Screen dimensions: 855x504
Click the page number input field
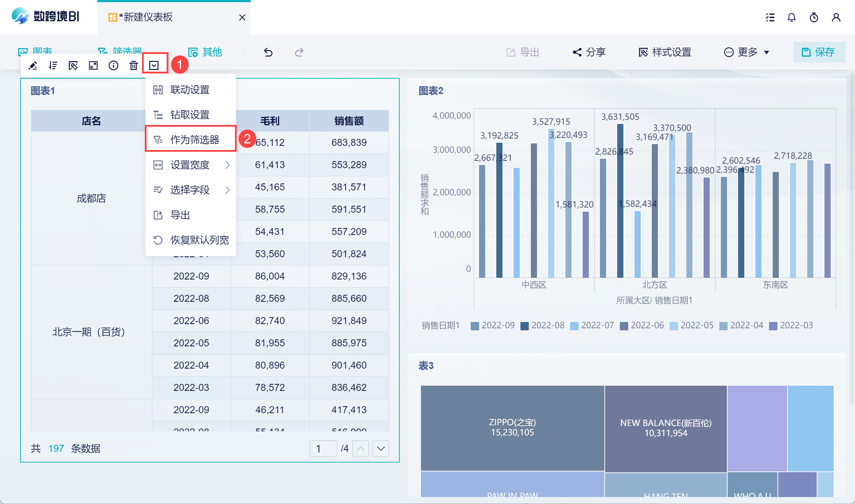point(323,449)
